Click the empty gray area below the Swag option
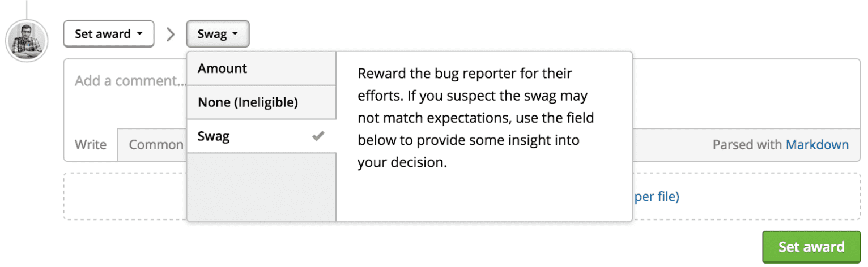Image resolution: width=868 pixels, height=267 pixels. coord(261,187)
